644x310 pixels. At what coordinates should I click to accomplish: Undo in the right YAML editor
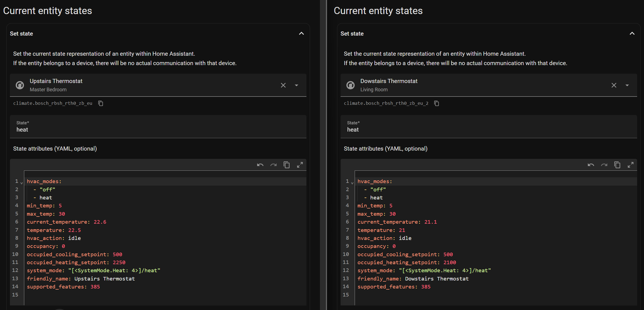[591, 165]
